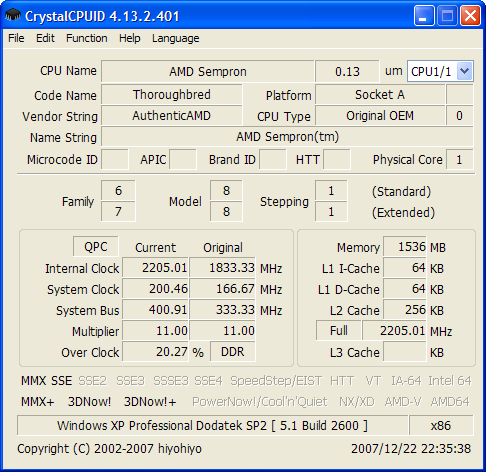This screenshot has width=486, height=472.
Task: Open the Edit menu
Action: 45,38
